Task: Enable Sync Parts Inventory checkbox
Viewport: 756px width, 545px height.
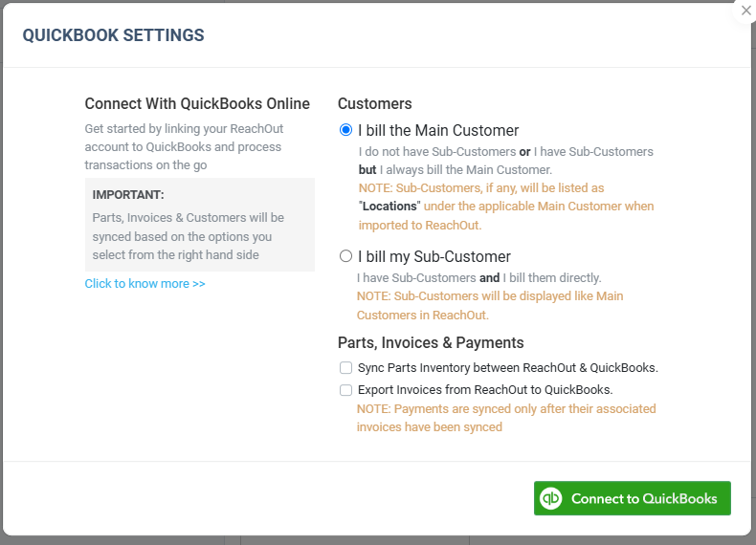Action: (x=345, y=368)
